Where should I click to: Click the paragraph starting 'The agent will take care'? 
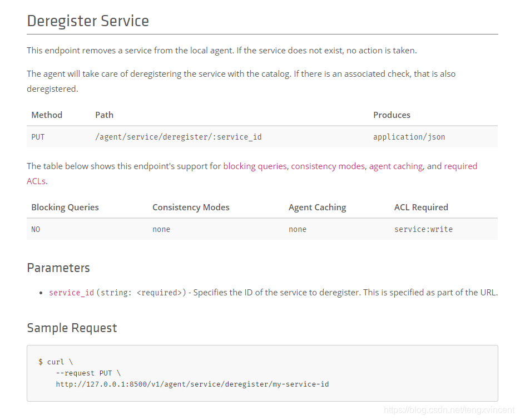click(241, 81)
